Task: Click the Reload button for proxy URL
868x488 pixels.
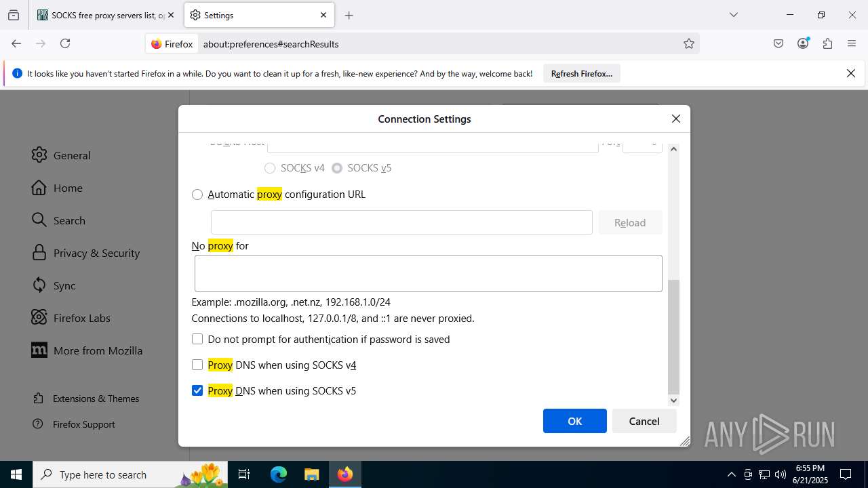Action: click(630, 222)
